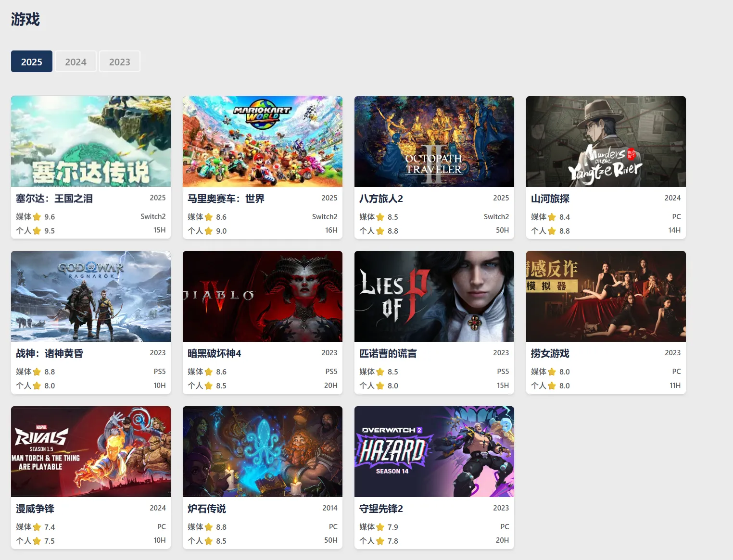The height and width of the screenshot is (560, 733).
Task: Click the personal rating star for 山河旅探
Action: pos(552,231)
